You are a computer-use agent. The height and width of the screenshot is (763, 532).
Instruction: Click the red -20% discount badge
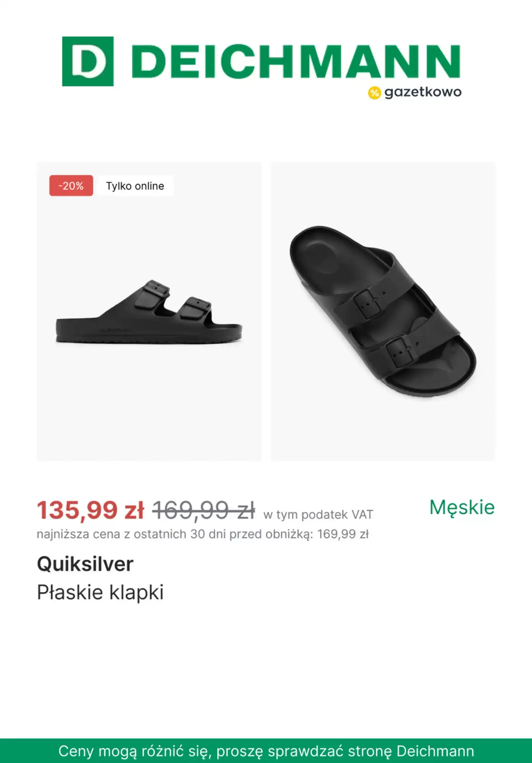coord(71,186)
